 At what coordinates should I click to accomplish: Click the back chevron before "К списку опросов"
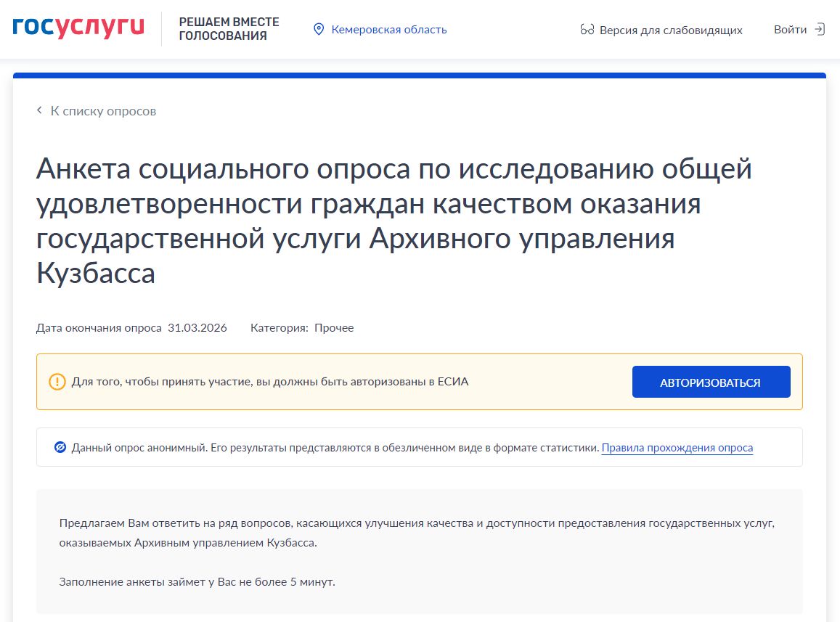click(x=38, y=110)
